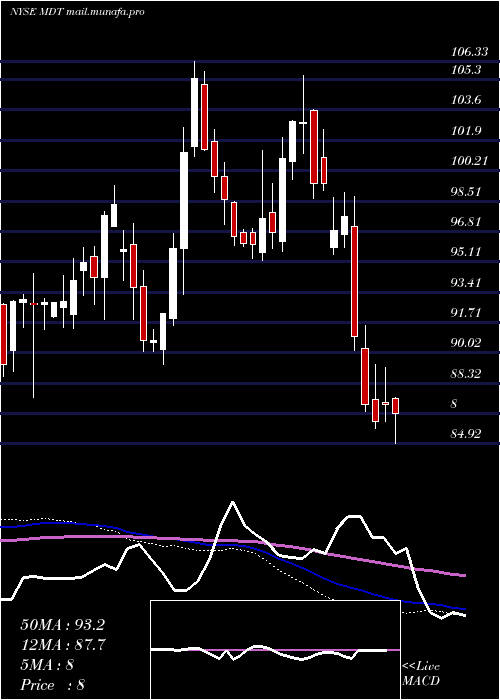Click the 106.33 price axis label

(x=470, y=52)
